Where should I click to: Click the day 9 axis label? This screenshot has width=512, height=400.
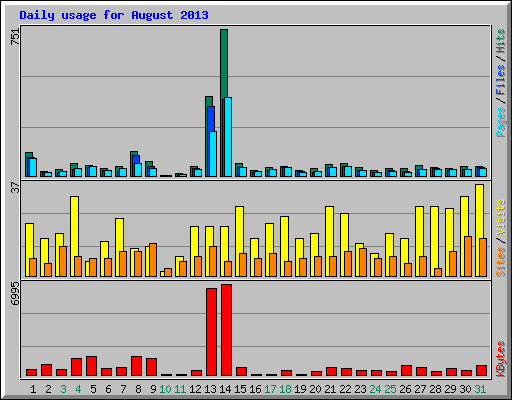point(153,389)
